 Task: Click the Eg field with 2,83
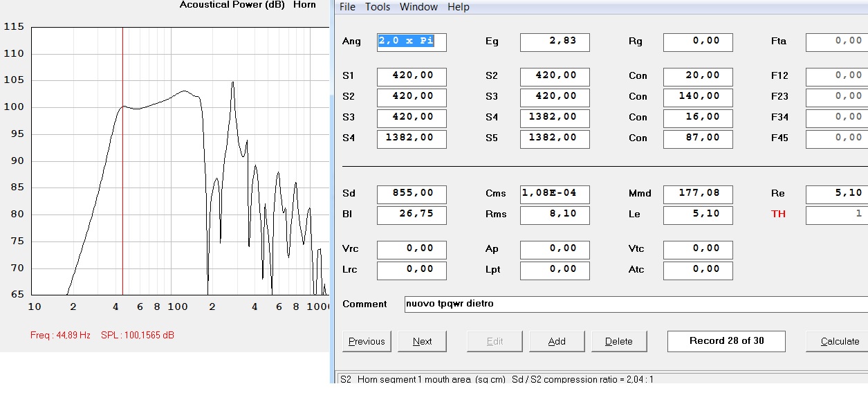pyautogui.click(x=555, y=42)
